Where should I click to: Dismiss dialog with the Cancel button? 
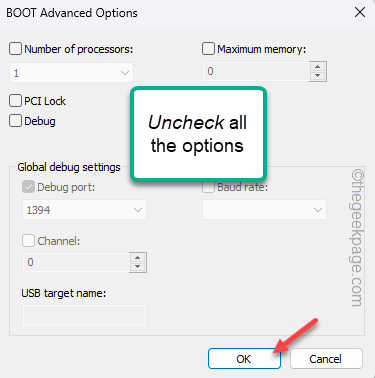326,359
